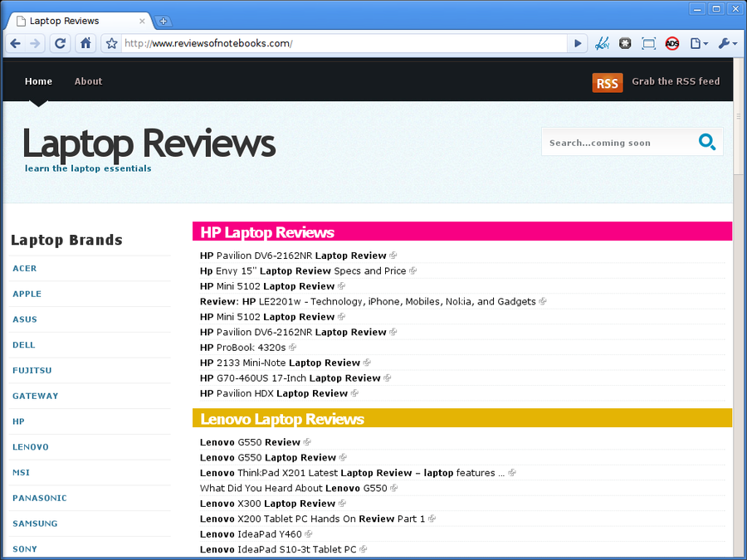Open Lenovo X200 Tablet PC Hands On Review

[313, 519]
